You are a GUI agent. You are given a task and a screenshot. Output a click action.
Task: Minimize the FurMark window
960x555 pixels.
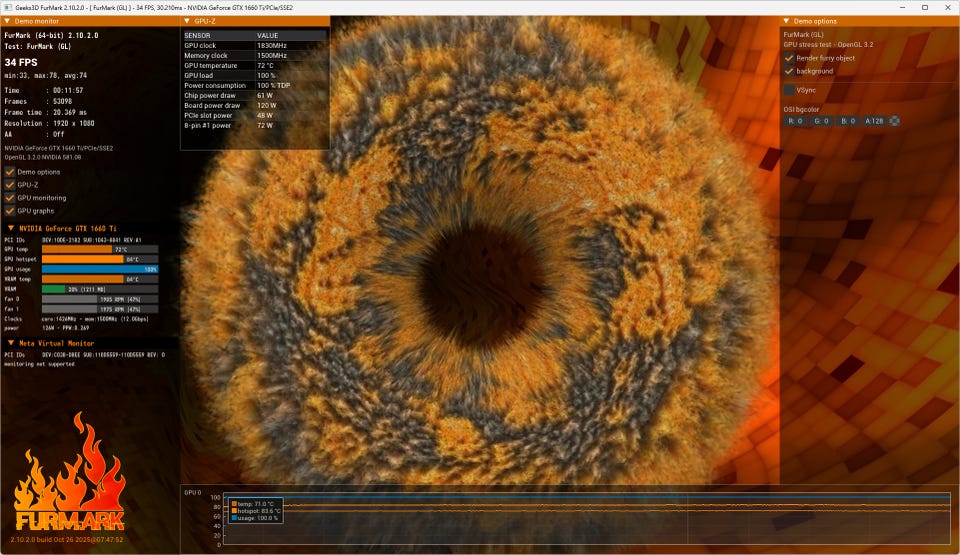pos(902,7)
